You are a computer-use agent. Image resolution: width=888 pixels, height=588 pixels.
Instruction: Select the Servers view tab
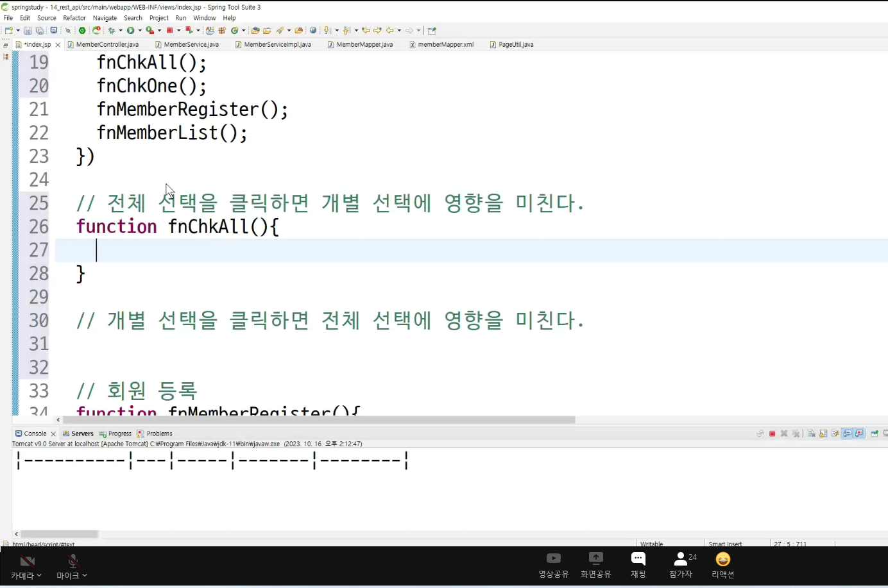(x=78, y=433)
